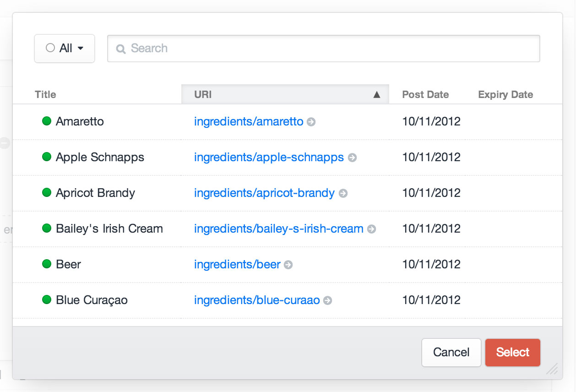Click the arrow icon beside ingredients/apple-schnapps
This screenshot has width=576, height=392.
pos(352,158)
